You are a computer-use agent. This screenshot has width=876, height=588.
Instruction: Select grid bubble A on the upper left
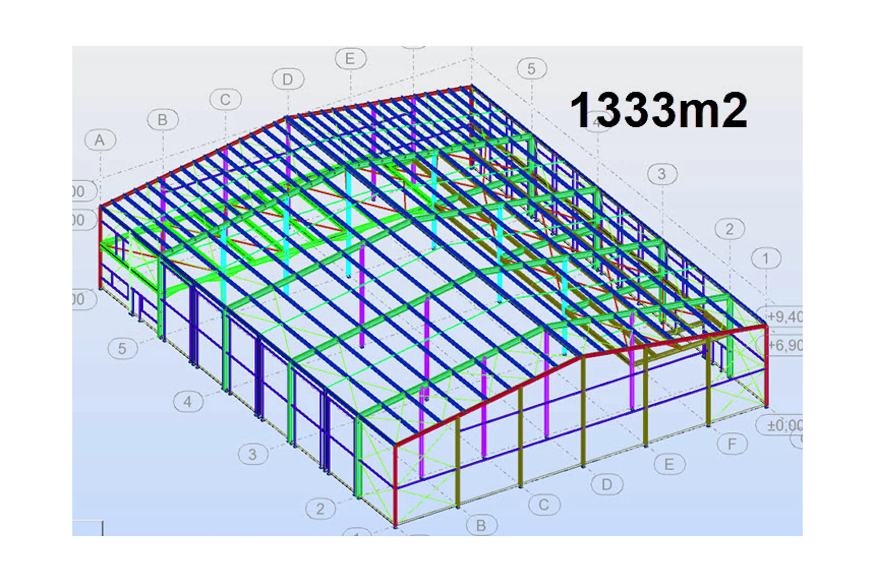(x=100, y=141)
